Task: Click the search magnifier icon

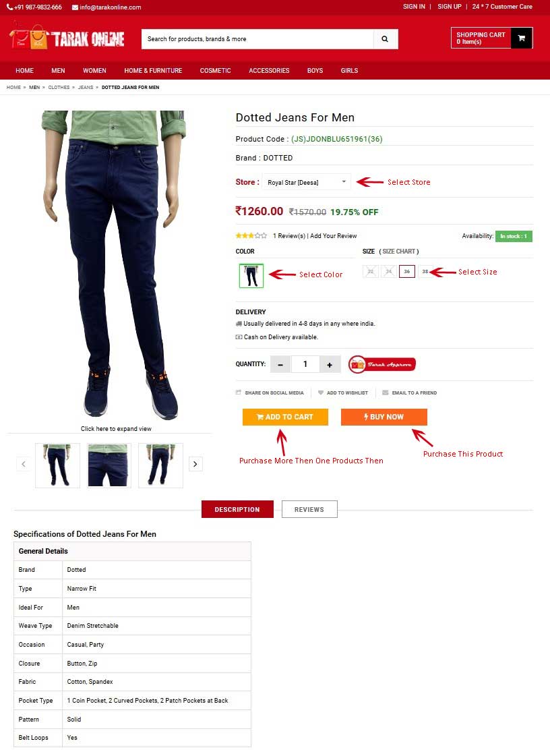Action: [385, 39]
